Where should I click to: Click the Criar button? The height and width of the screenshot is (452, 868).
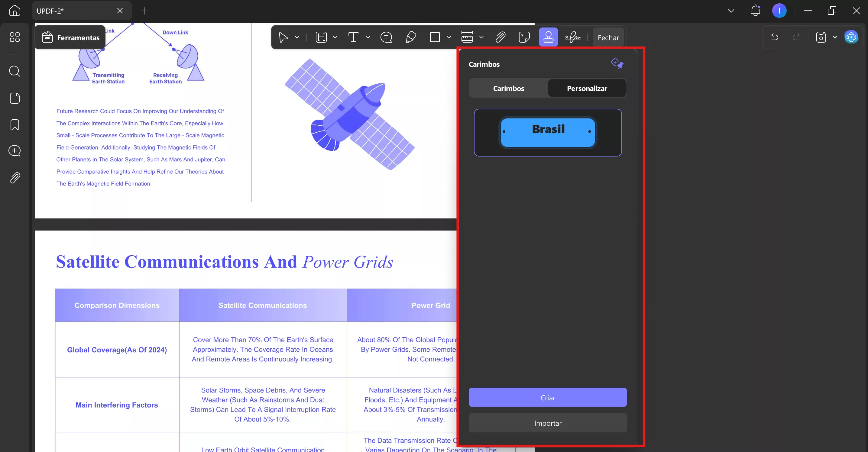(548, 397)
